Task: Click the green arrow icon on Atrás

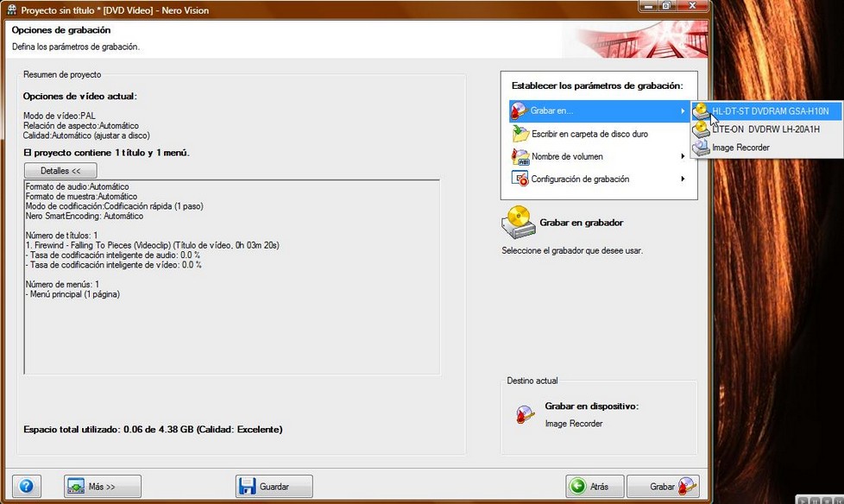Action: [x=577, y=486]
